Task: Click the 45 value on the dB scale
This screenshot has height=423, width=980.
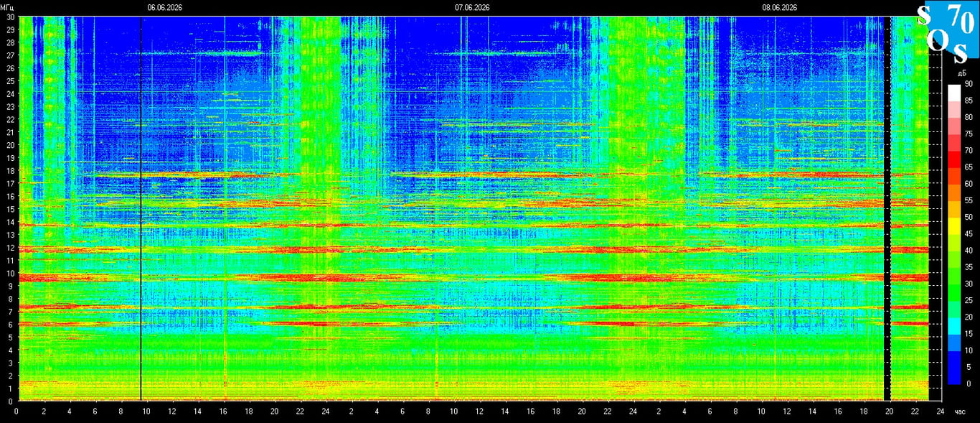Action: 969,234
